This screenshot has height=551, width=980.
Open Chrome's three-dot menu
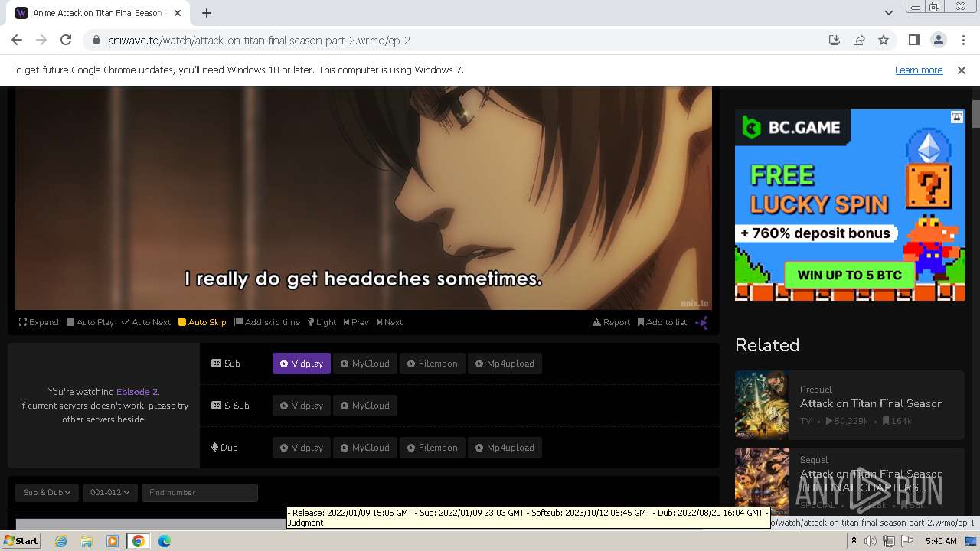click(x=963, y=41)
